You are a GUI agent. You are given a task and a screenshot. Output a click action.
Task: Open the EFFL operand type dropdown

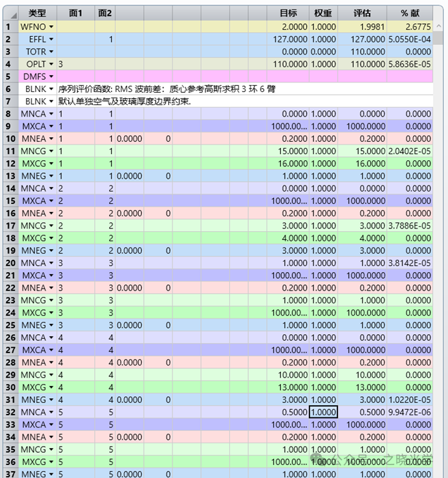coord(51,40)
